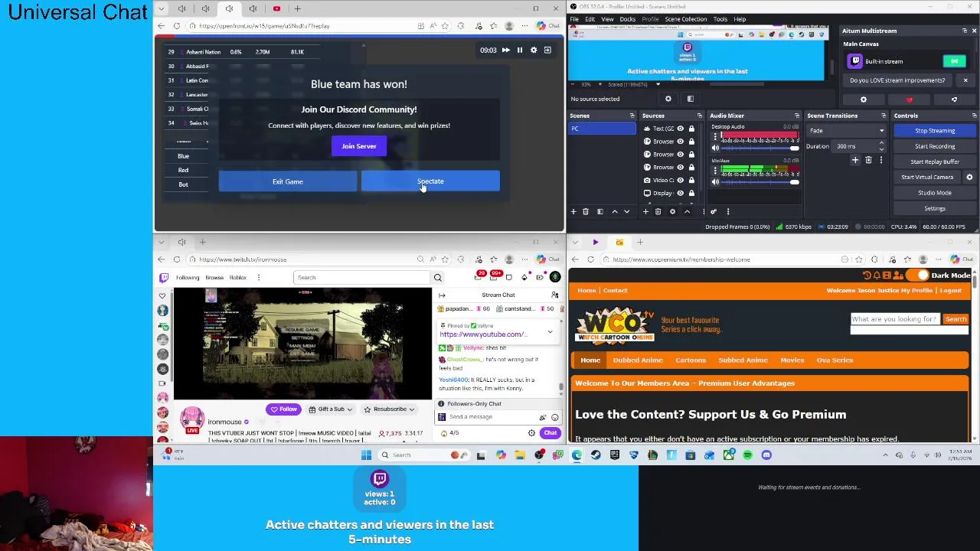Fast-forward the OpenFront replay
The width and height of the screenshot is (980, 551).
505,50
